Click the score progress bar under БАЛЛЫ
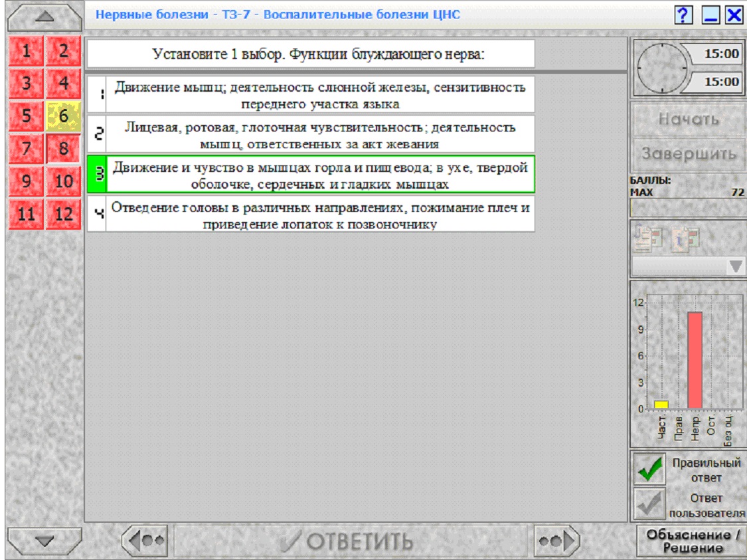 click(687, 208)
